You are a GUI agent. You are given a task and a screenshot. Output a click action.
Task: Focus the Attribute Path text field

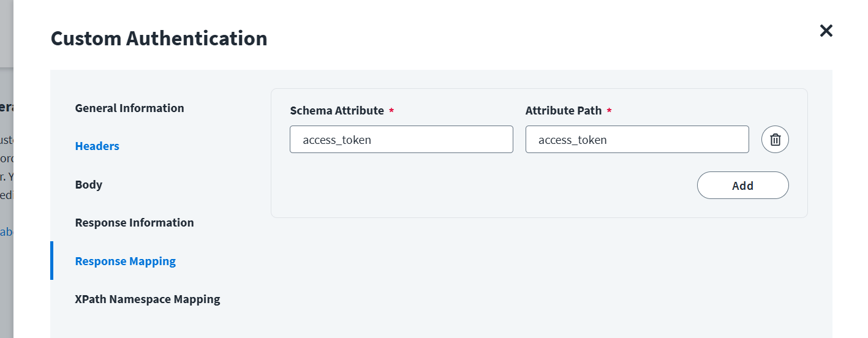click(x=636, y=140)
